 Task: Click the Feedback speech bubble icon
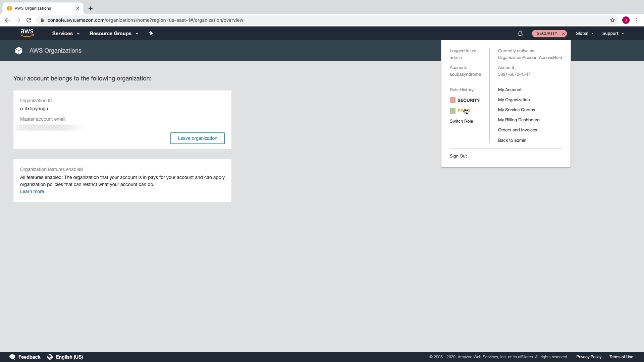[x=12, y=357]
